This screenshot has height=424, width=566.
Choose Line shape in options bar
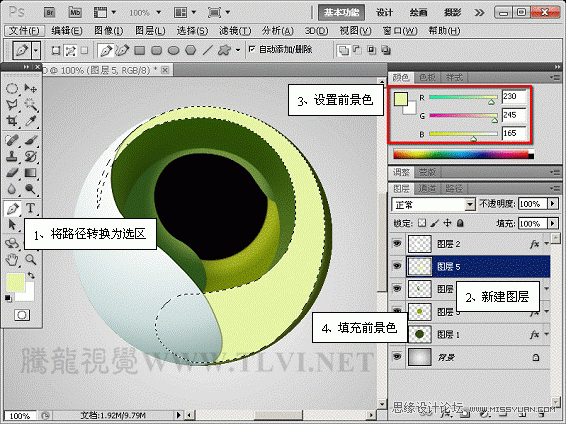pyautogui.click(x=207, y=50)
